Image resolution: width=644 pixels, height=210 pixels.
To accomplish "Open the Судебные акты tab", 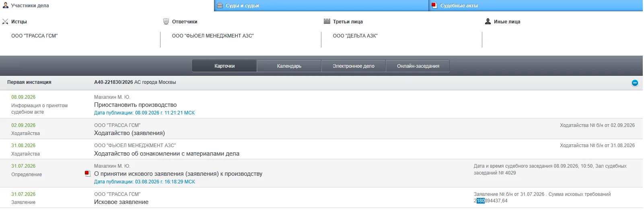I will 536,6.
